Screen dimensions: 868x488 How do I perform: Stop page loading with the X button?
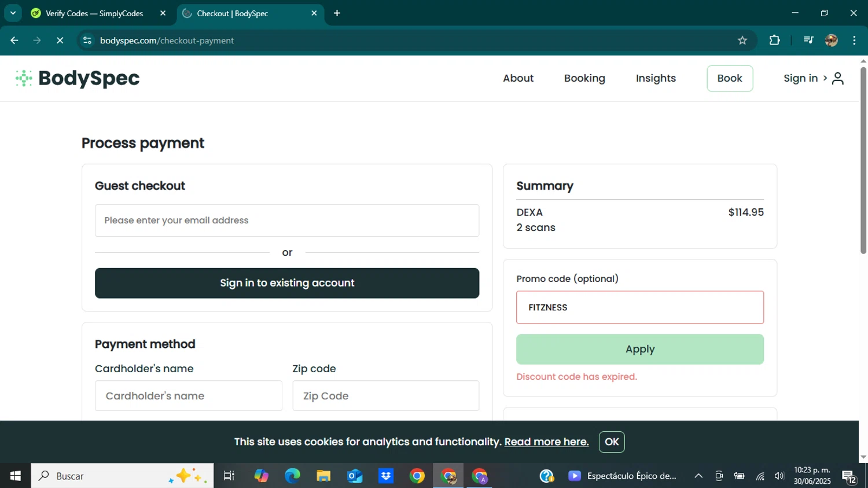(x=60, y=41)
